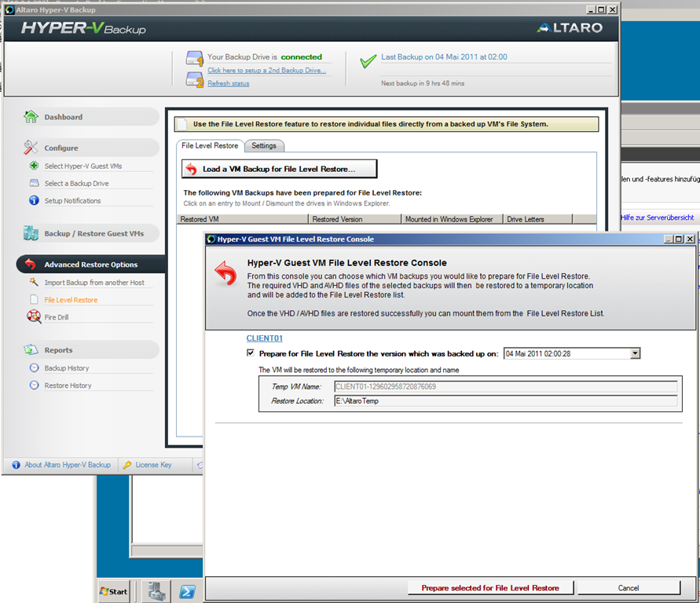Click the Reports section icon
The width and height of the screenshot is (700, 603).
(x=31, y=349)
